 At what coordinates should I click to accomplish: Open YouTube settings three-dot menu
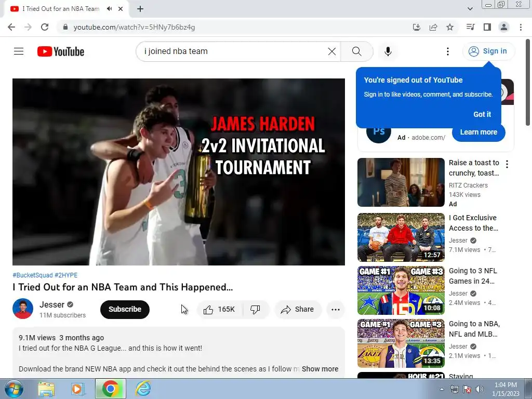tap(448, 51)
